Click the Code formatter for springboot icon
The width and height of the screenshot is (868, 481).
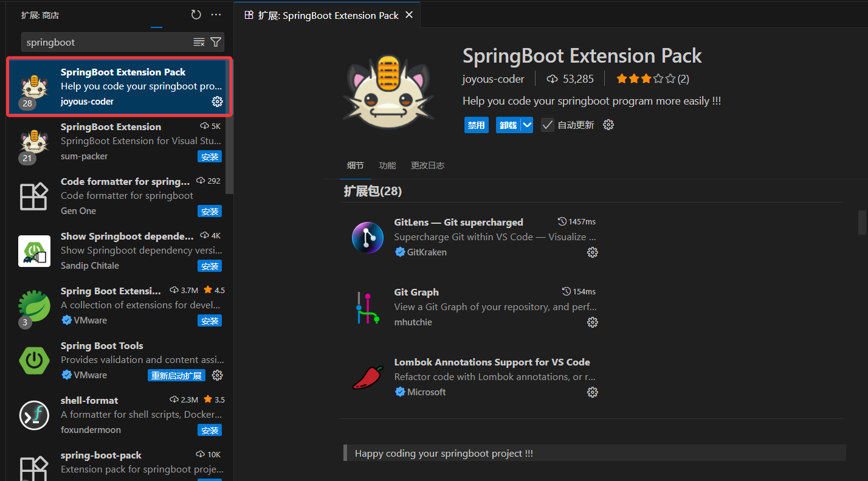coord(33,196)
